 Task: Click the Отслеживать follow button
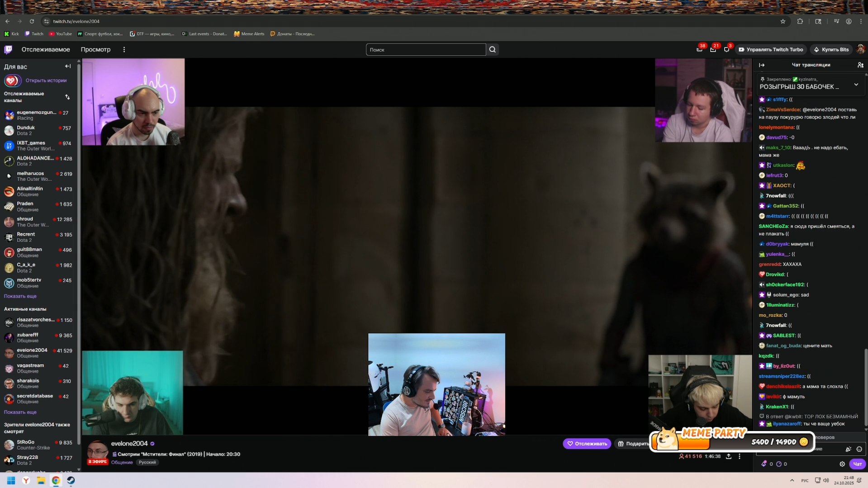pos(587,444)
